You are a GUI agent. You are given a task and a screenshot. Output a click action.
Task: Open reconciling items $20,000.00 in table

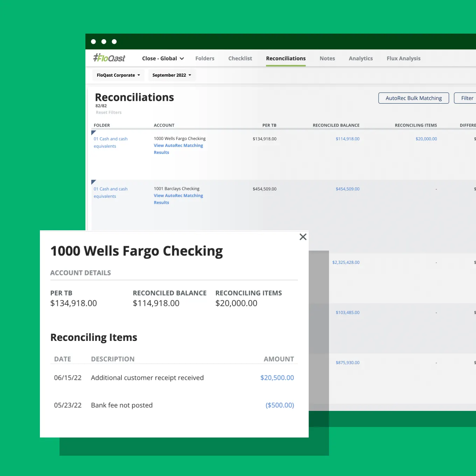click(426, 139)
